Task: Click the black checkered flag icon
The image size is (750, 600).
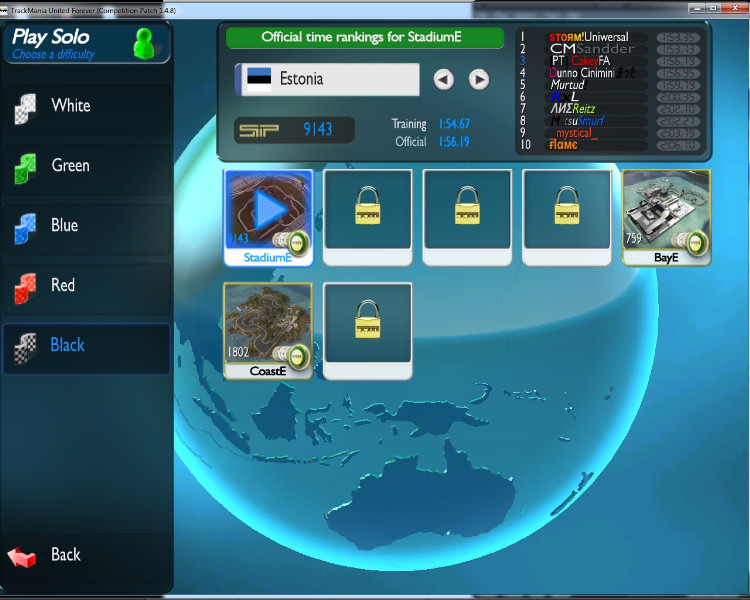Action: (25, 347)
